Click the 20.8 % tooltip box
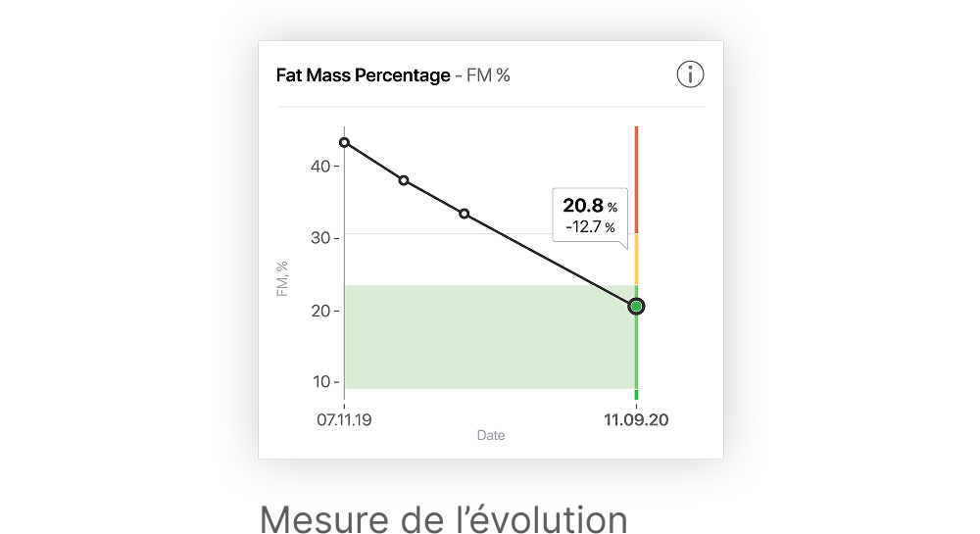Screen dimensions: 980x534 point(590,215)
